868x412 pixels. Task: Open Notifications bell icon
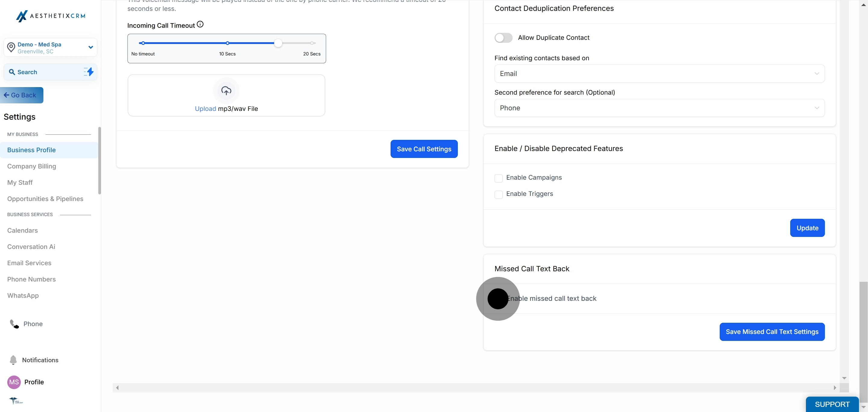coord(13,360)
